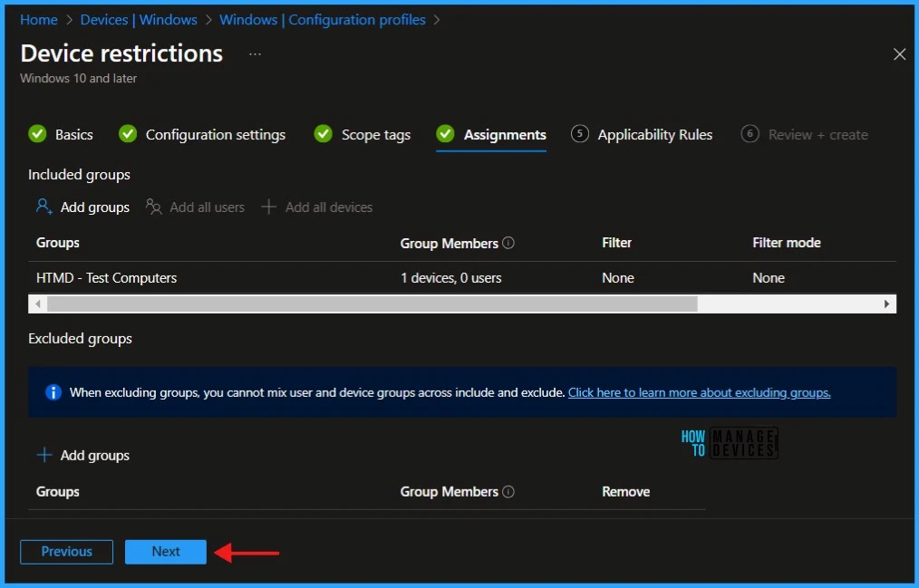Screen dimensions: 919x588
Task: Click the plus icon for Add all devices
Action: [268, 207]
